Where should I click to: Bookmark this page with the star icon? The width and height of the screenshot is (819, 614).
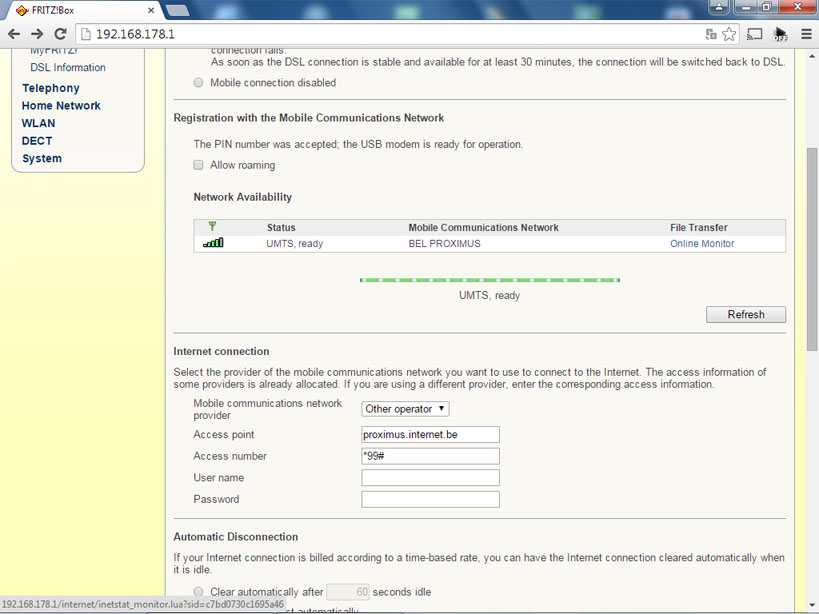coord(729,34)
